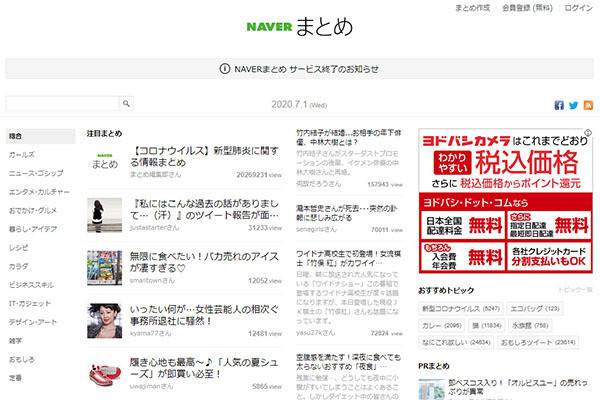
Task: Open 私にはこんな過去の話がありまして article
Action: 204,209
